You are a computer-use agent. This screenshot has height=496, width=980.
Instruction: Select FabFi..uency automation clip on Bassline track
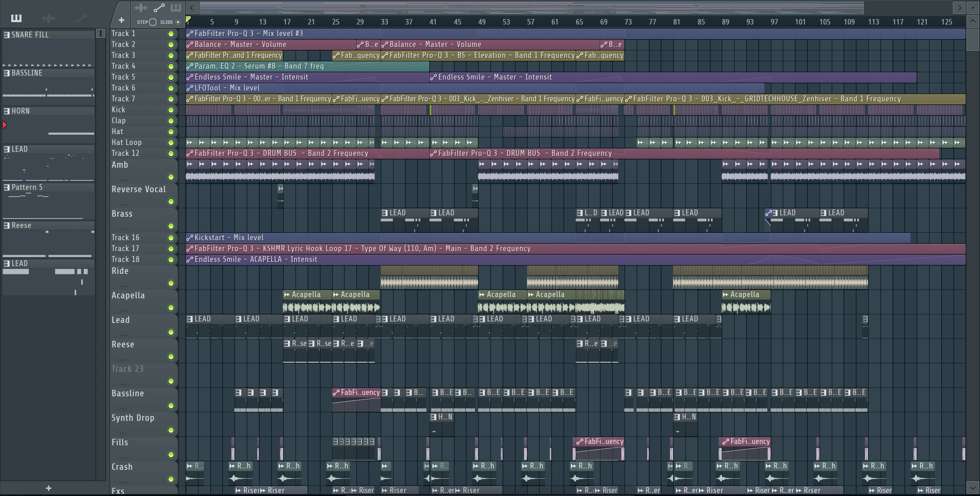coord(356,399)
